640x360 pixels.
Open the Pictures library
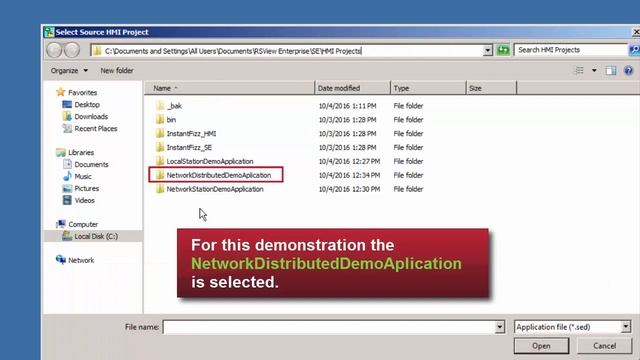point(81,189)
